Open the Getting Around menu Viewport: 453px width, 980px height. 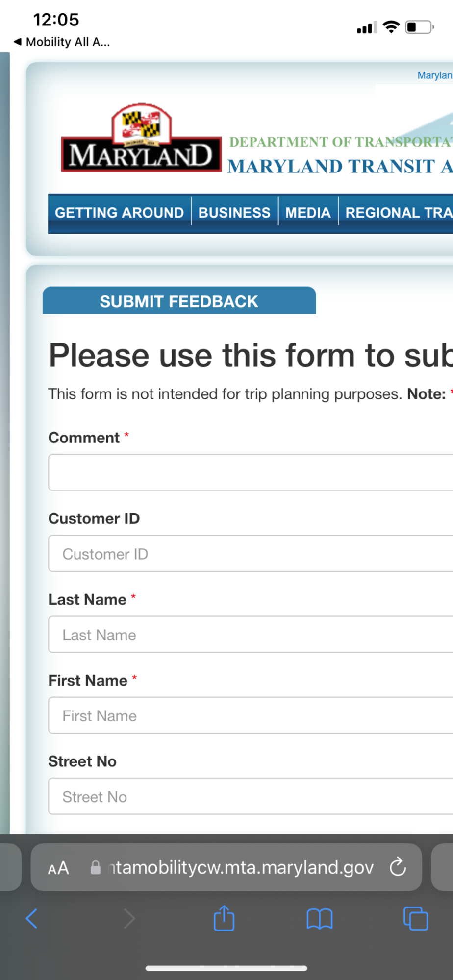click(119, 213)
